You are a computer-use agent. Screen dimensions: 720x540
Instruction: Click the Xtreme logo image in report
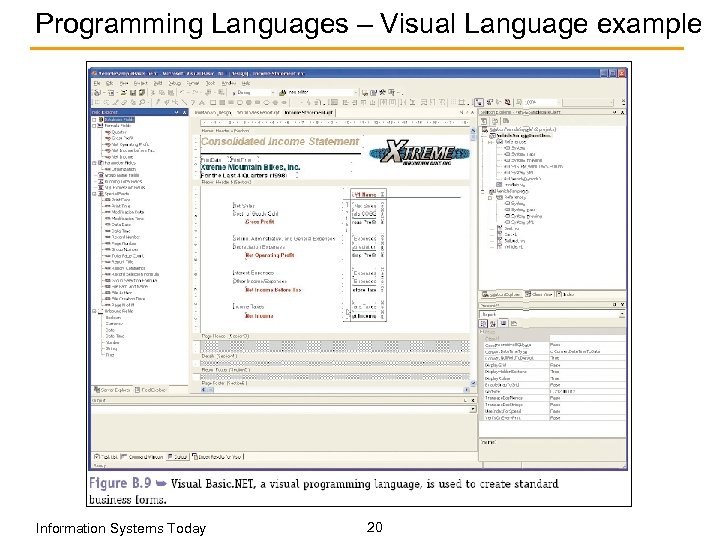pyautogui.click(x=419, y=151)
